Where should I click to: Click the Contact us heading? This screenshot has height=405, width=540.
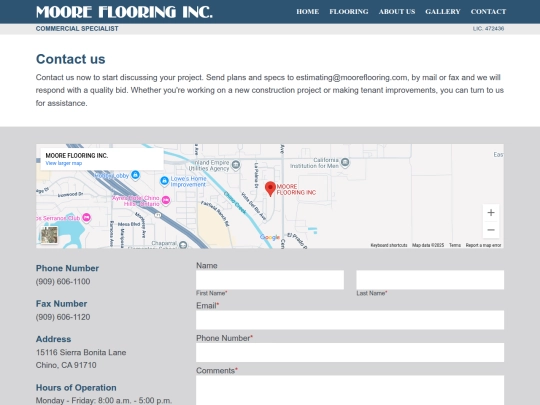pos(71,59)
